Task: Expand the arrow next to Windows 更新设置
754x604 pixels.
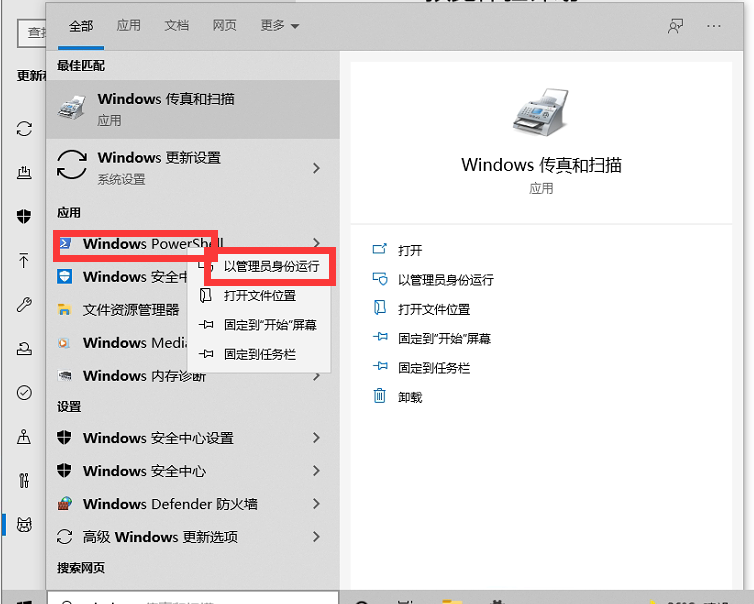Action: click(x=316, y=167)
